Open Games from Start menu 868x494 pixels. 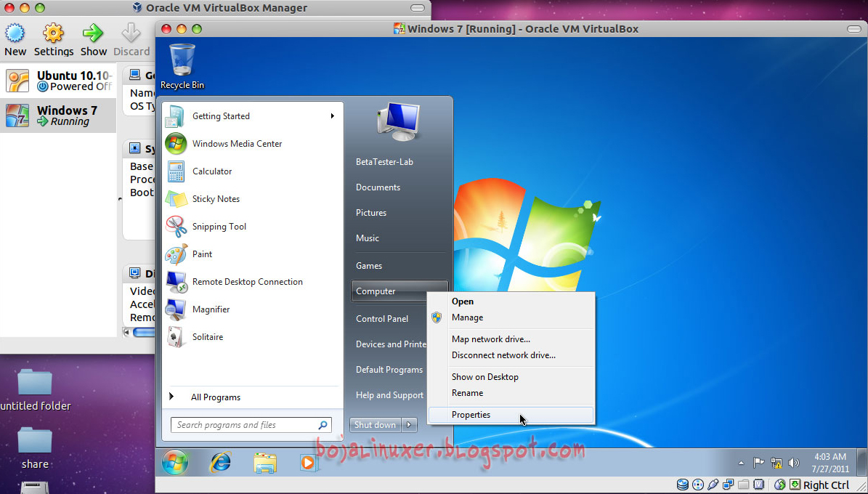[x=369, y=266]
